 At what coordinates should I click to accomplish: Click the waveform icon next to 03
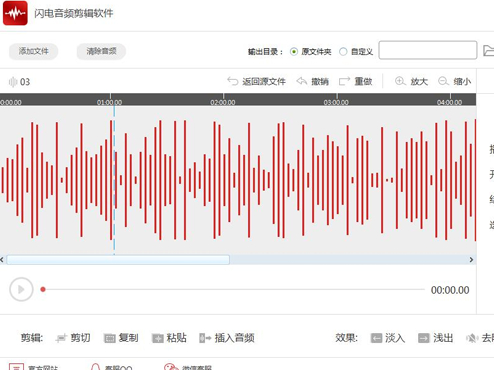(x=13, y=82)
